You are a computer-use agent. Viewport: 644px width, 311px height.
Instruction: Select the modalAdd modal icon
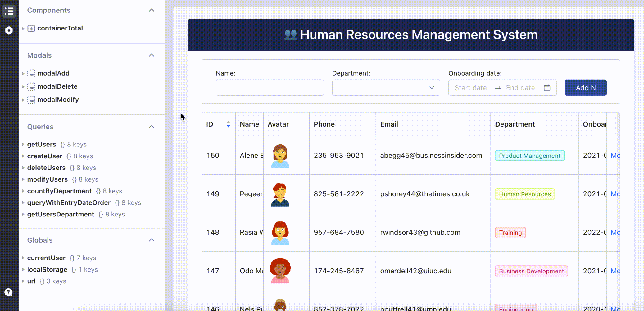tap(31, 73)
